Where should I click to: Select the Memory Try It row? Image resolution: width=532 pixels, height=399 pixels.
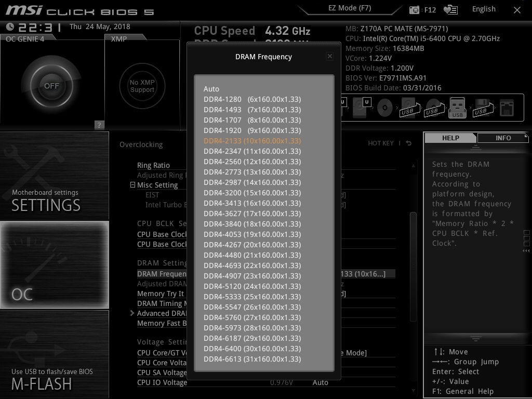coord(266,294)
